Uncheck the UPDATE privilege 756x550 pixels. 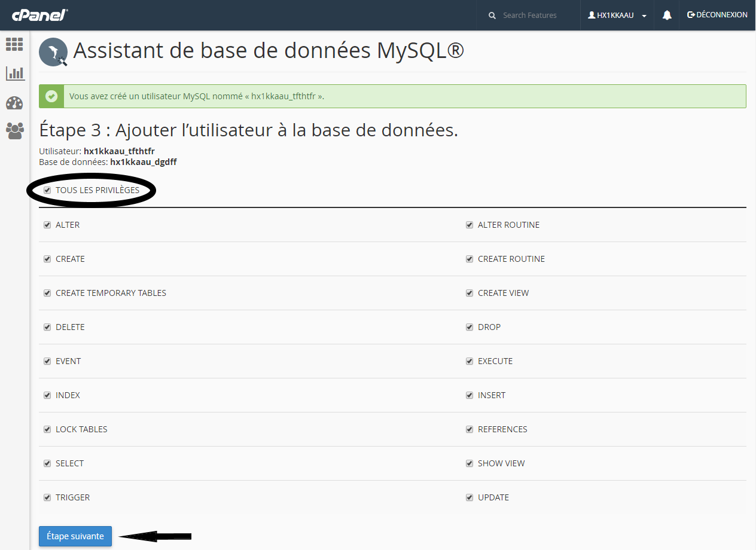pos(470,498)
